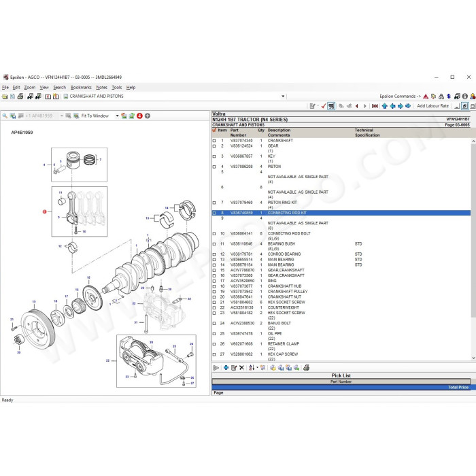Select the item 13 MAIN BEARING row
Viewport: 476px width, 476px height.
pos(341,260)
